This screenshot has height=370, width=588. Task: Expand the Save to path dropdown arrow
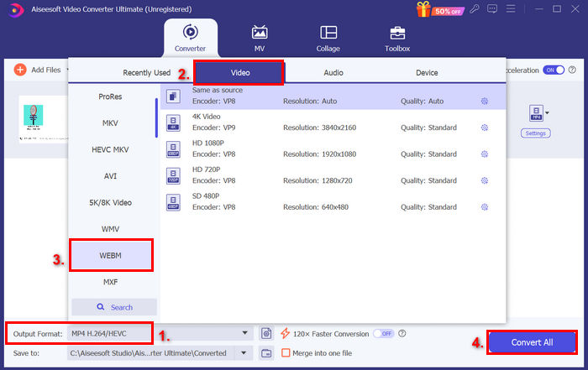point(244,352)
